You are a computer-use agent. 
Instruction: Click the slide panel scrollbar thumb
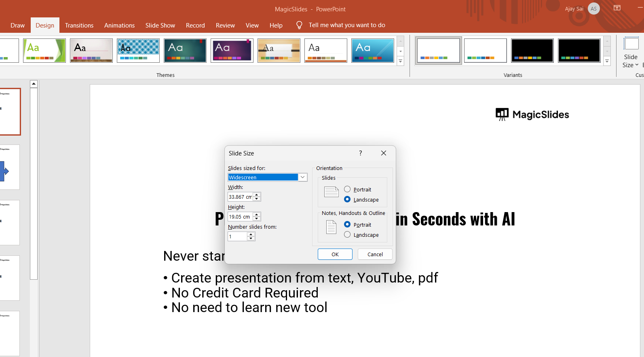pyautogui.click(x=34, y=184)
